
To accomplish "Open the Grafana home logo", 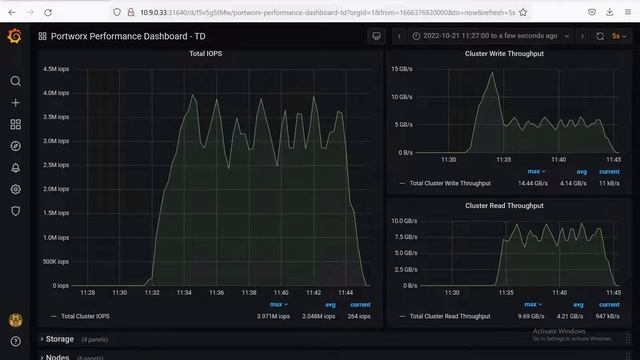I will 15,36.
